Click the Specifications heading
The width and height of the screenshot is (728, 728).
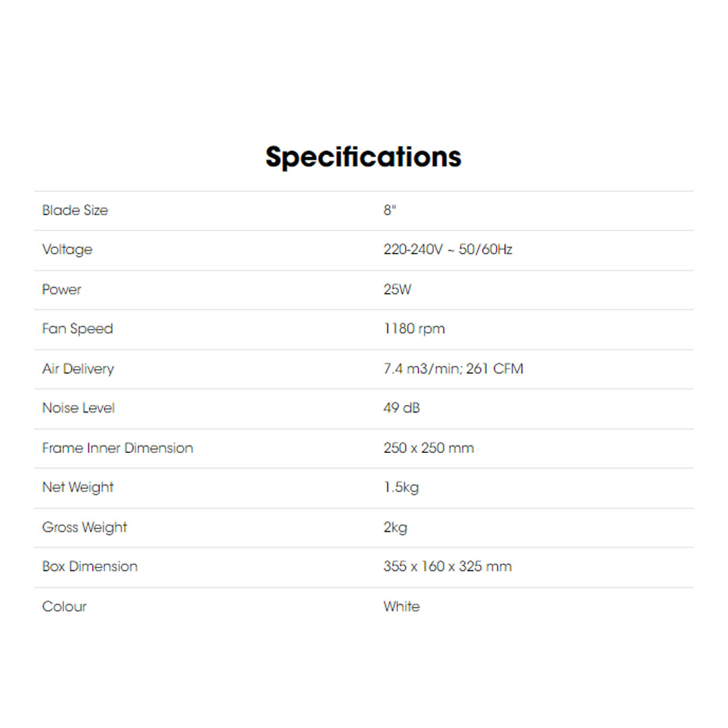coord(363,157)
